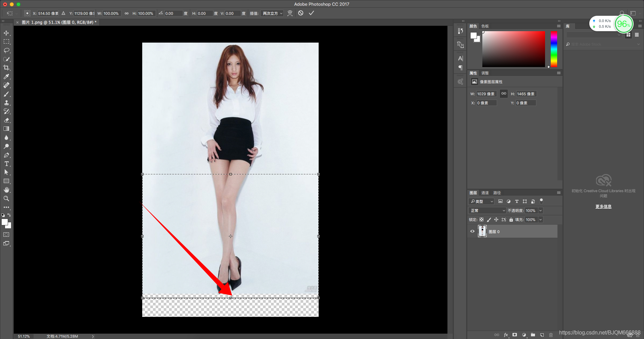
Task: Open blend mode 正常 dropdown
Action: pyautogui.click(x=487, y=211)
